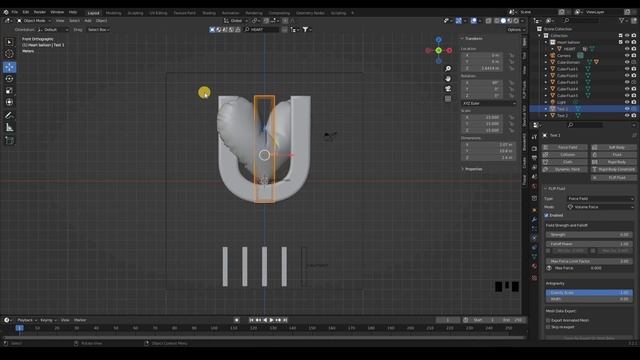This screenshot has width=640, height=360.
Task: Open the Object Mode dropdown
Action: (x=34, y=20)
